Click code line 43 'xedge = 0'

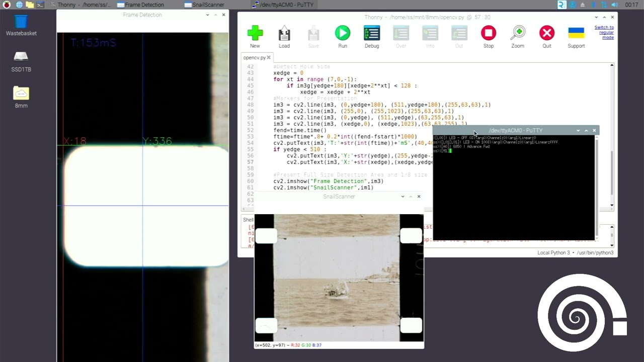pos(288,73)
